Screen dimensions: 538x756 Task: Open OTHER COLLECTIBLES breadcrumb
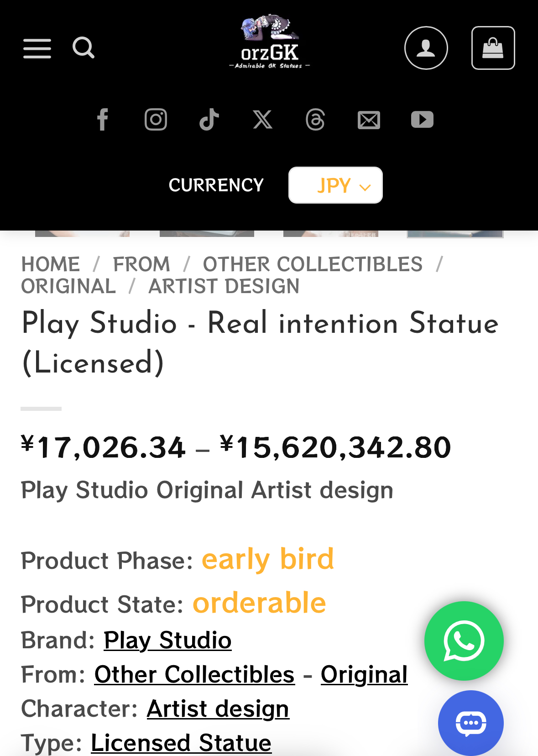[313, 264]
